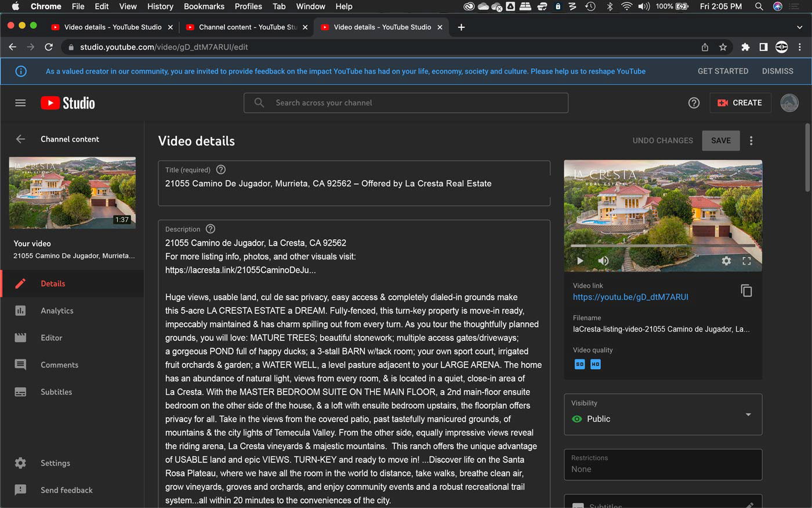
Task: Bookmark this page with the star icon
Action: coord(723,47)
